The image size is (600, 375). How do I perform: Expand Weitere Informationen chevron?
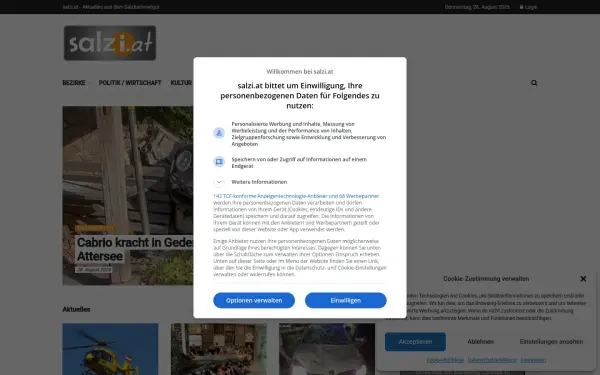coord(219,182)
